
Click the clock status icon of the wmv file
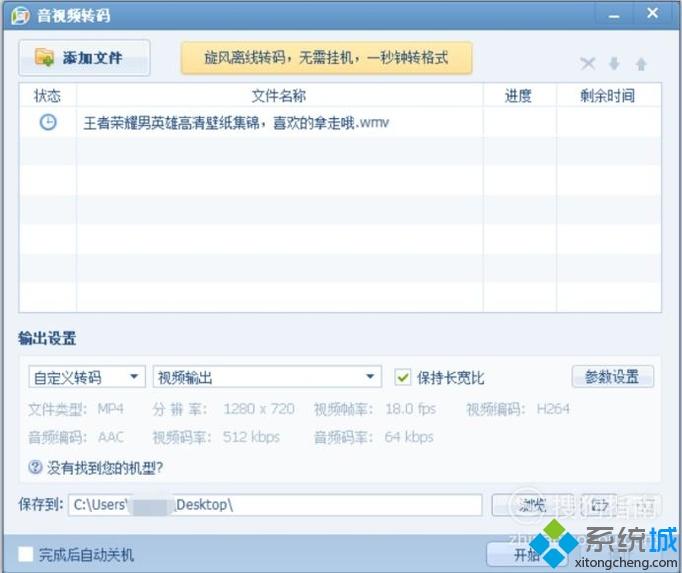click(x=48, y=122)
